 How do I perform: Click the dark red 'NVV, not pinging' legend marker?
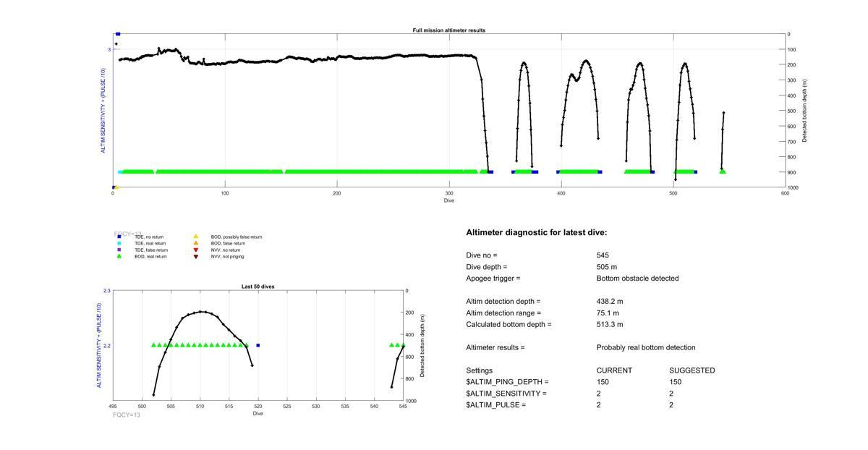pos(195,257)
